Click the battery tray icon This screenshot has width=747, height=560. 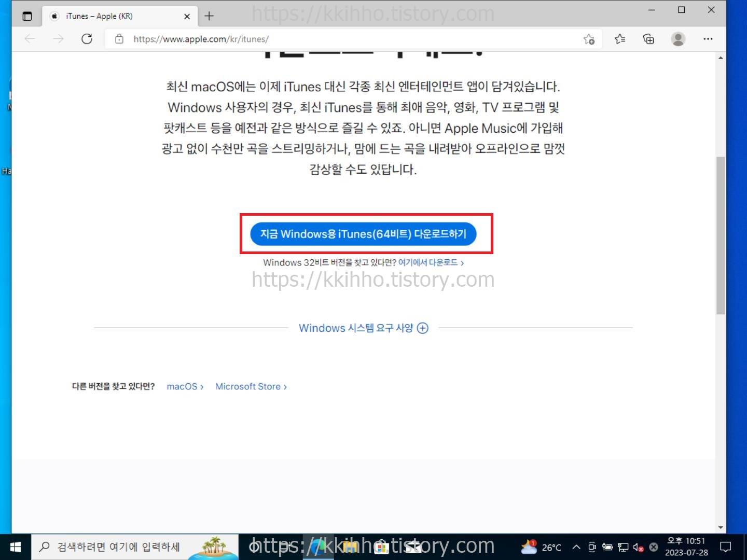click(607, 547)
